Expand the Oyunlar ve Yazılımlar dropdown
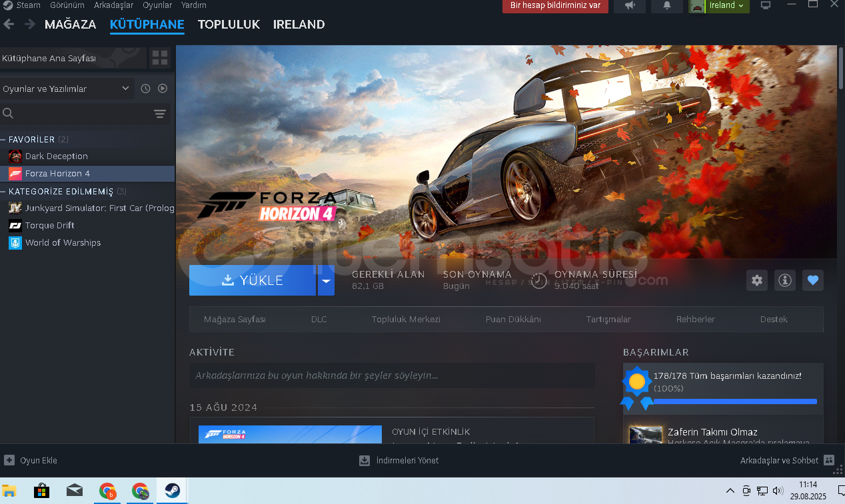 [67, 89]
